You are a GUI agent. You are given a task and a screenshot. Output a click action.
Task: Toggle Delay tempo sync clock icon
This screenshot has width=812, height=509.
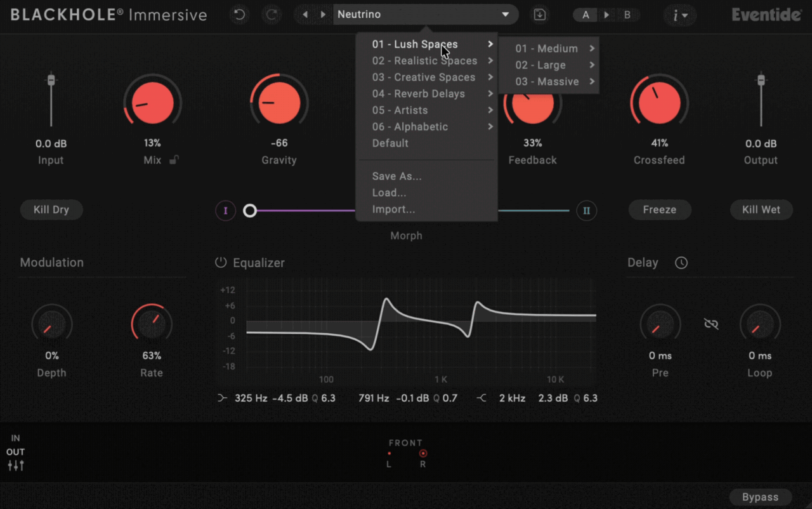[x=681, y=263]
